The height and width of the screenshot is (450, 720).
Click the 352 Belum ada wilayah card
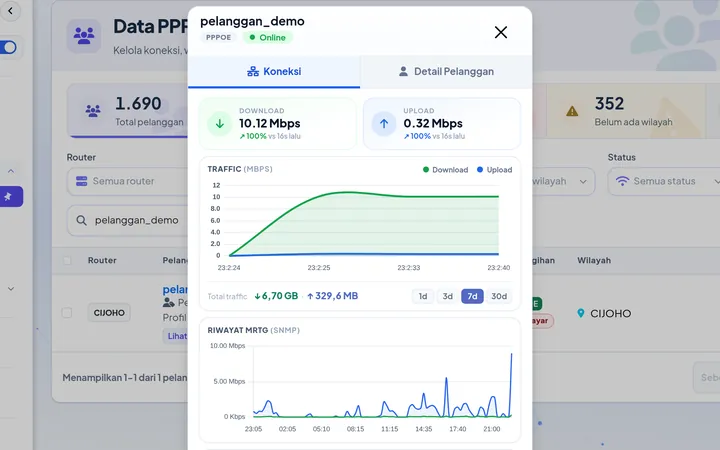click(625, 111)
